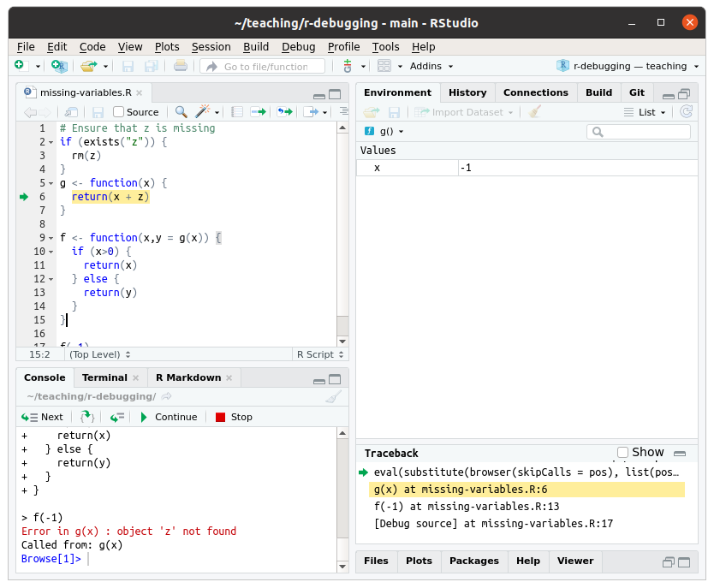Close the R Markdown tab
714x588 pixels.
229,377
